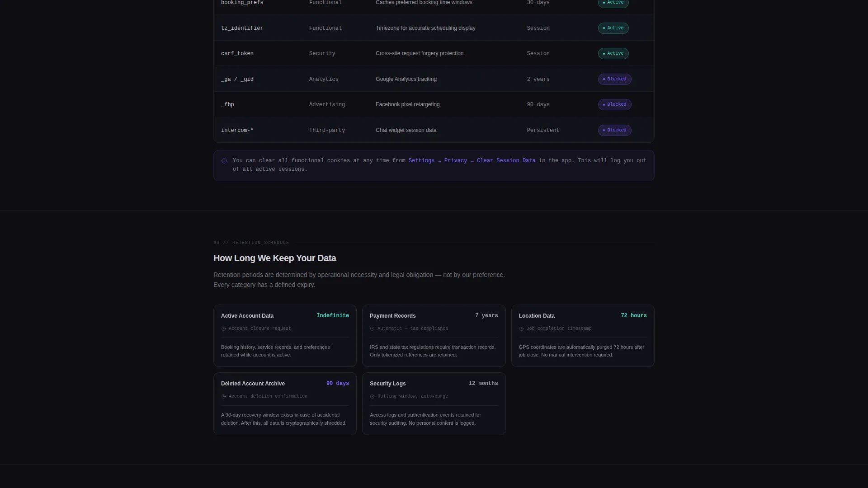
Task: Click the Session duration for csrf_token
Action: pos(538,53)
